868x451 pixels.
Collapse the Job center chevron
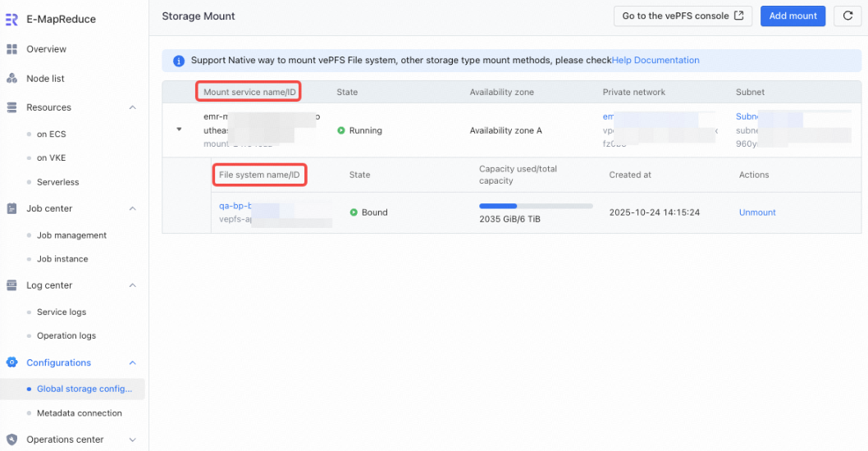(132, 208)
